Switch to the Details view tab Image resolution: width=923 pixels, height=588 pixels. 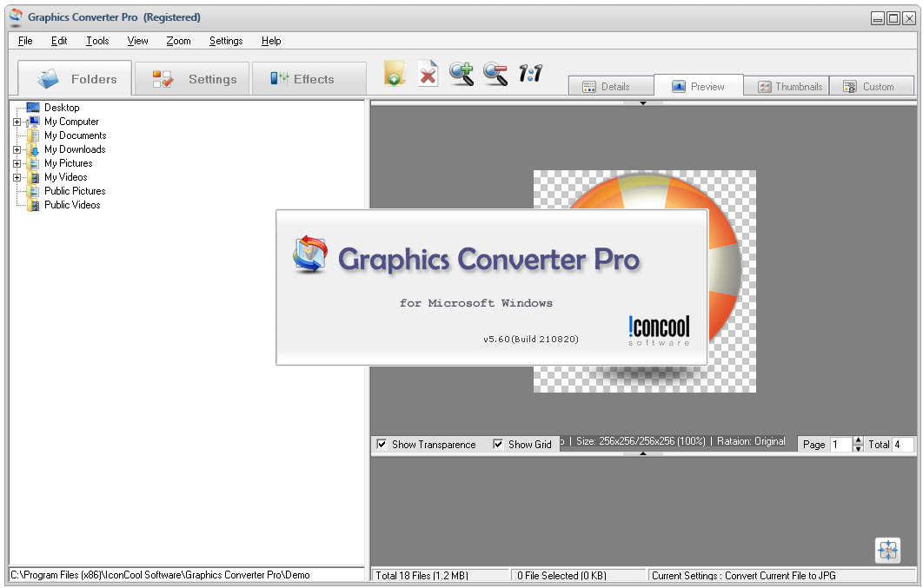pos(611,87)
